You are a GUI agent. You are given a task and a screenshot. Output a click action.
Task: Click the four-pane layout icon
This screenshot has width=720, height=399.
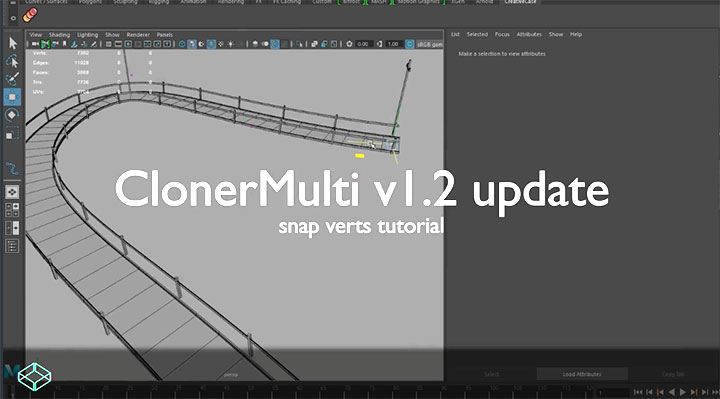[12, 210]
